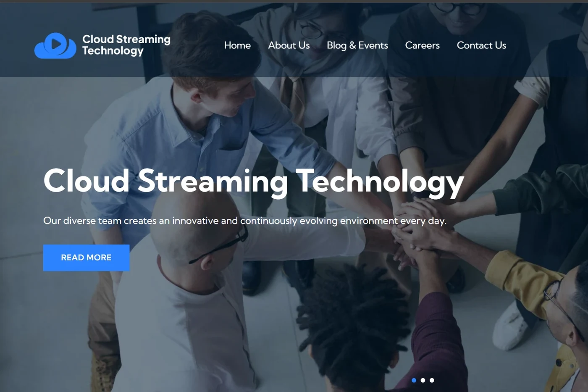Navigate to the Careers page
588x392 pixels.
click(x=422, y=45)
